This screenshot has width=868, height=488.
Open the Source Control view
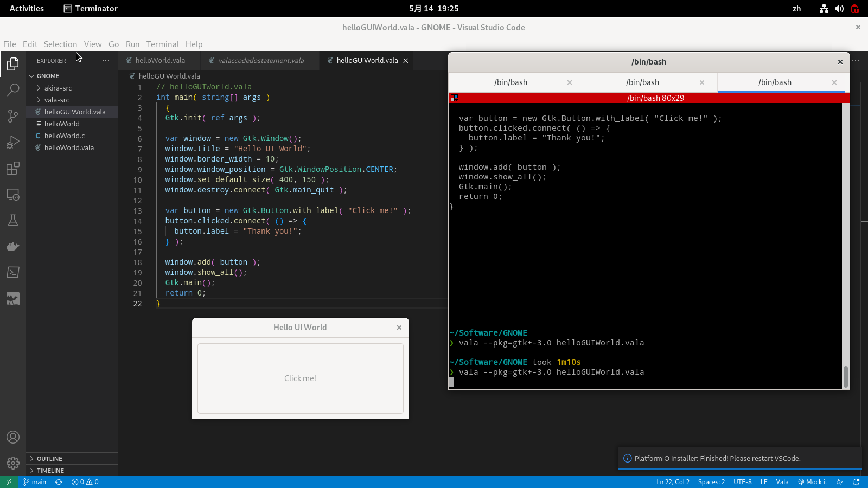(x=13, y=116)
